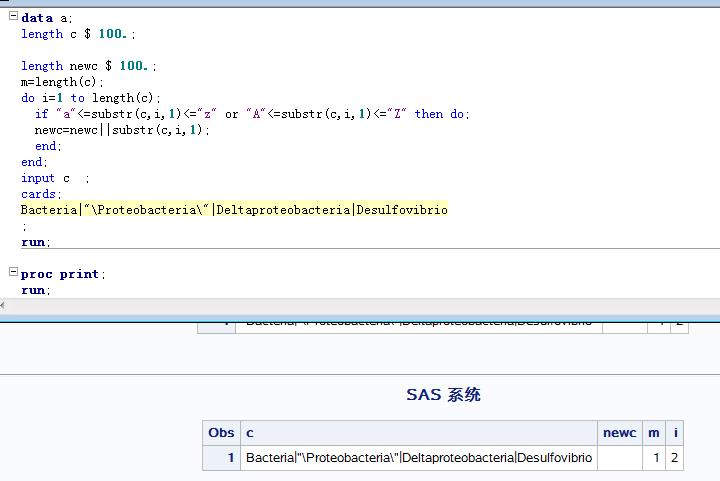Select the Bacteria value cell in output table

click(x=420, y=458)
